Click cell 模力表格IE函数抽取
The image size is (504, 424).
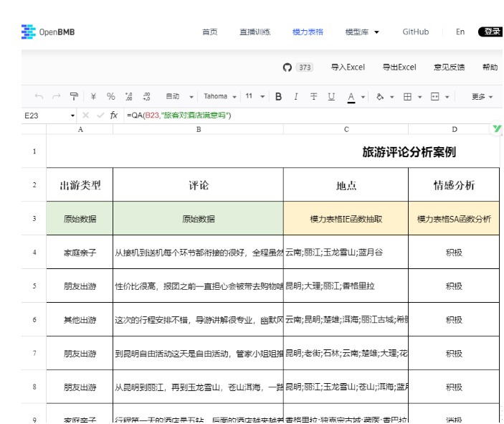point(346,219)
